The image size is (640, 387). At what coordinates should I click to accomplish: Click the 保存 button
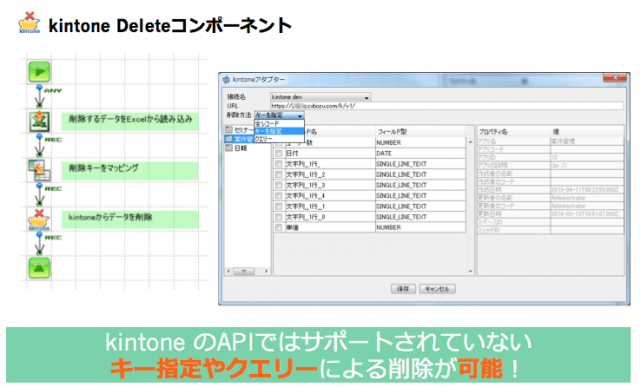tap(403, 289)
